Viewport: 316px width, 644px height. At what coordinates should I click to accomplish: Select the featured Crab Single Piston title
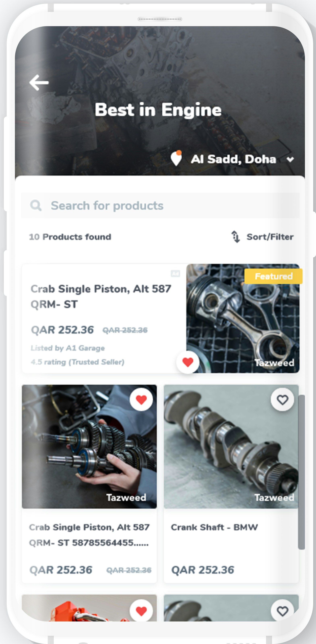101,296
